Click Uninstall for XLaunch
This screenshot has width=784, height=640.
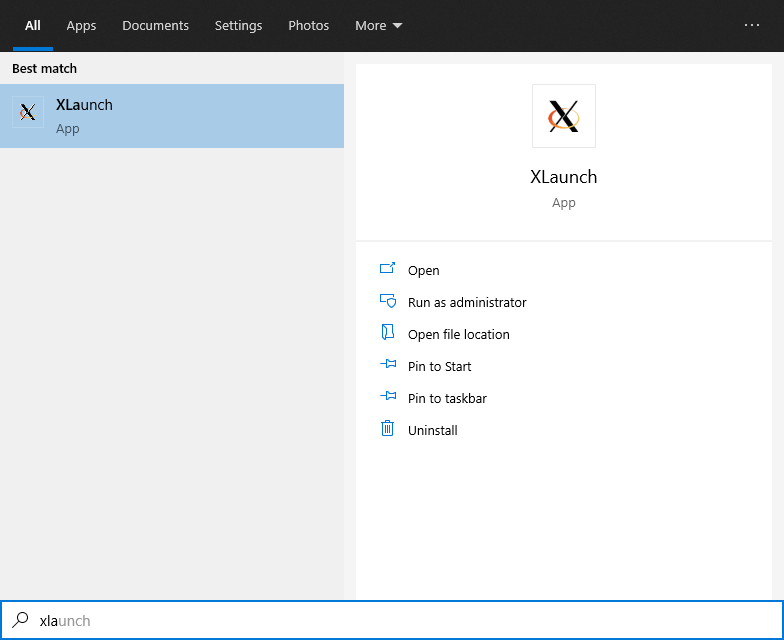point(432,430)
